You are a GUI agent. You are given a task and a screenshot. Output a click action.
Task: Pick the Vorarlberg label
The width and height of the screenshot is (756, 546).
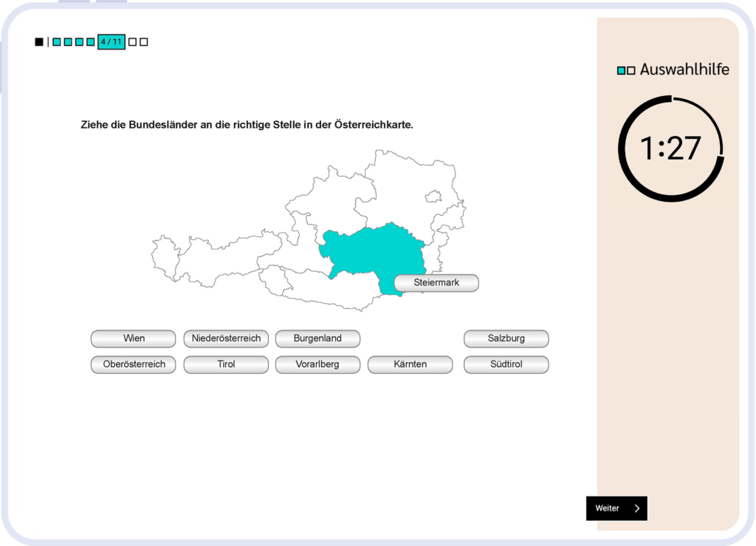pyautogui.click(x=317, y=364)
